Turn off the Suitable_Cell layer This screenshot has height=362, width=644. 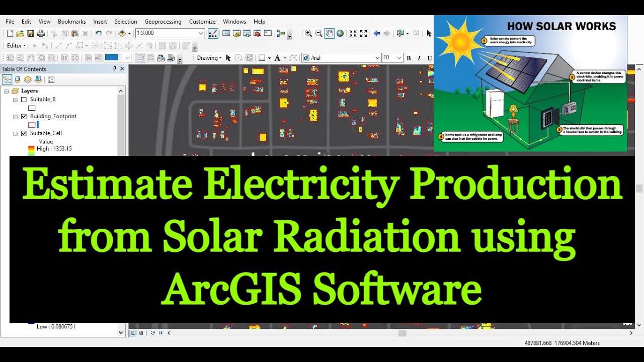coord(24,134)
